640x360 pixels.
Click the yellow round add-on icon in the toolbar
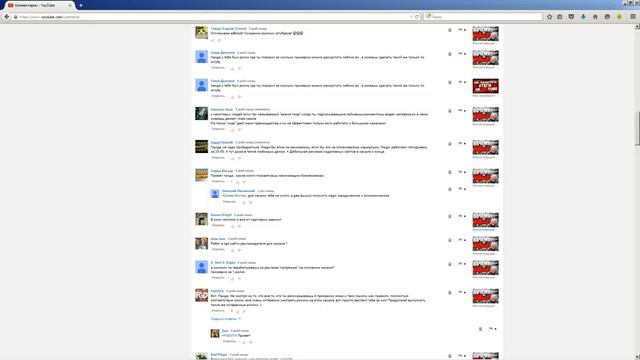(619, 17)
